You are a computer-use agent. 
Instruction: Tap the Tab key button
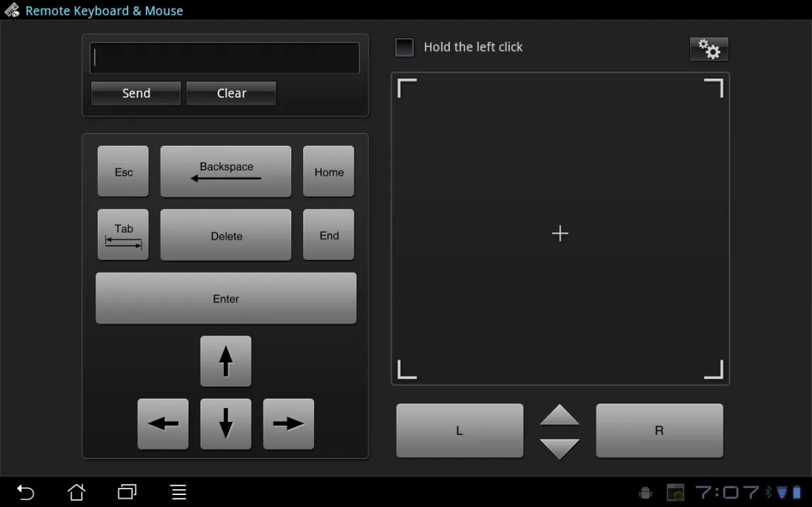pos(123,234)
